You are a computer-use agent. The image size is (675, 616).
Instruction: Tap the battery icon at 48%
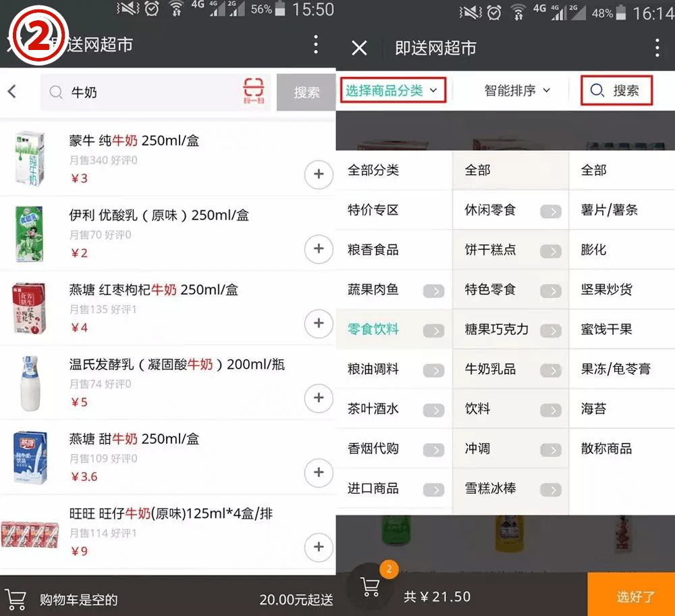(x=621, y=12)
